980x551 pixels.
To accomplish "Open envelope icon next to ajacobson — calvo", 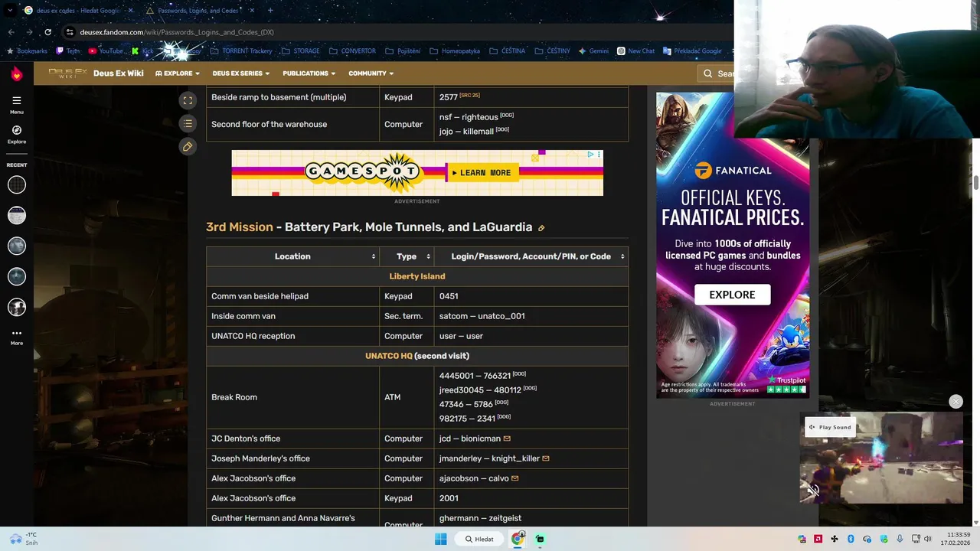I will (514, 478).
